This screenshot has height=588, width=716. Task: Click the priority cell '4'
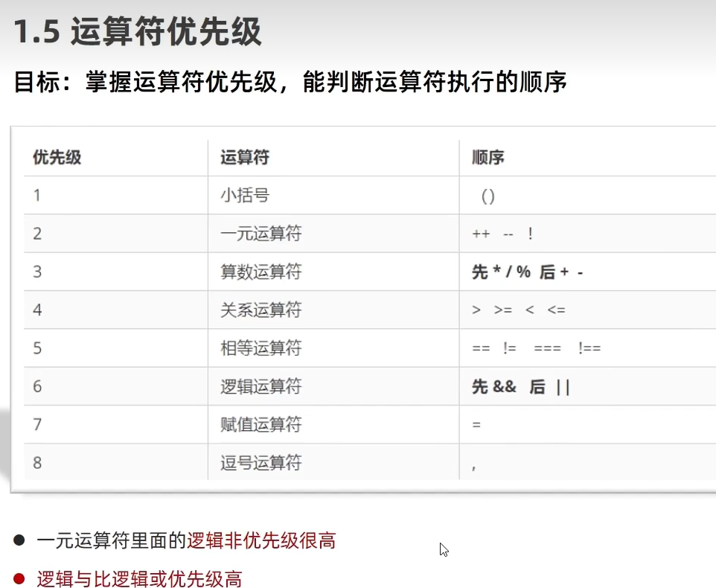click(x=37, y=310)
